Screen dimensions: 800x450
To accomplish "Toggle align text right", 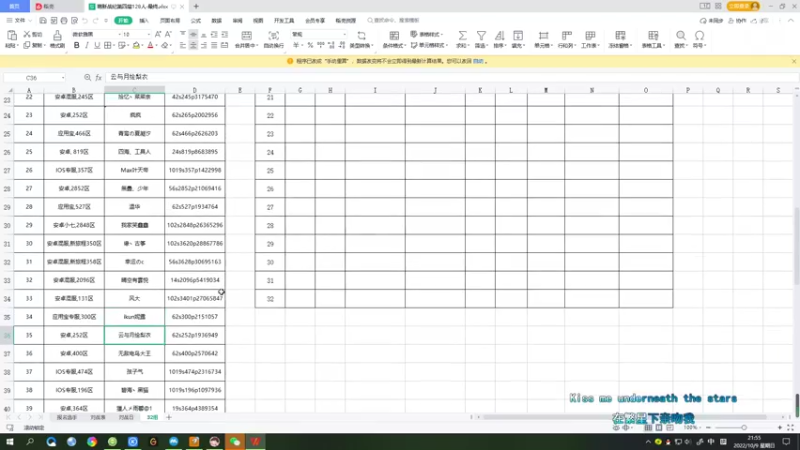I will [204, 45].
